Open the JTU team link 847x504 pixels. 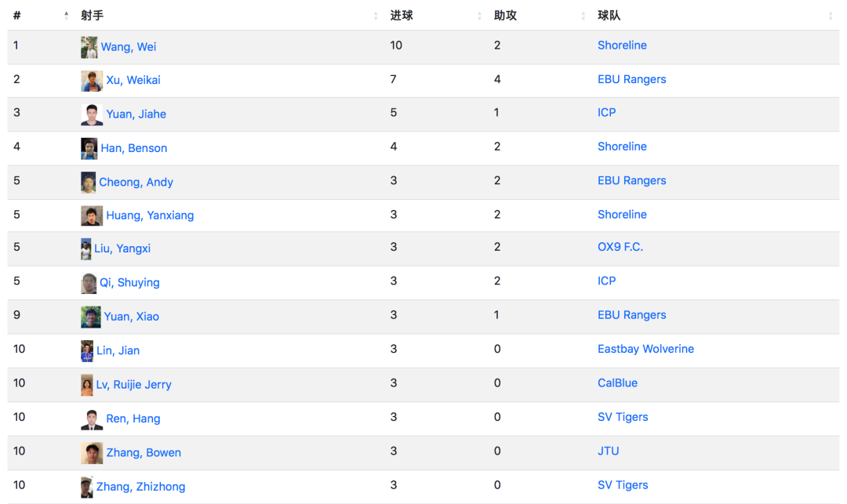coord(608,451)
